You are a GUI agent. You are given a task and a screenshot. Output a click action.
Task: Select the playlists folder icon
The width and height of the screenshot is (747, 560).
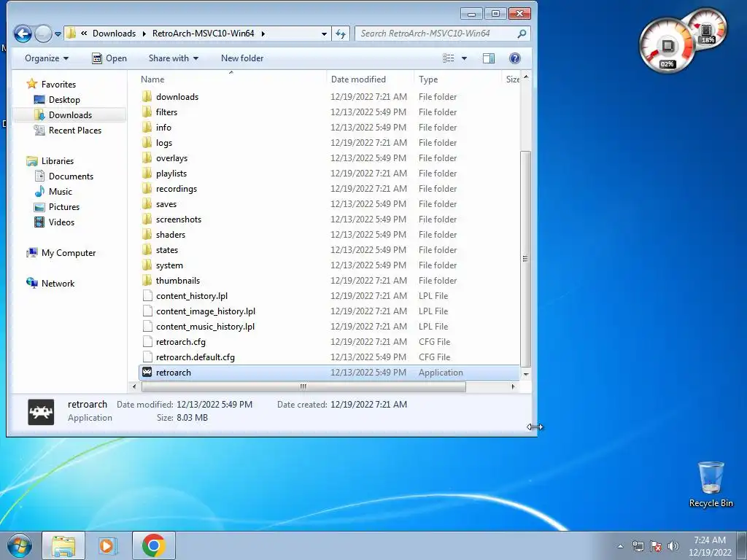click(147, 174)
